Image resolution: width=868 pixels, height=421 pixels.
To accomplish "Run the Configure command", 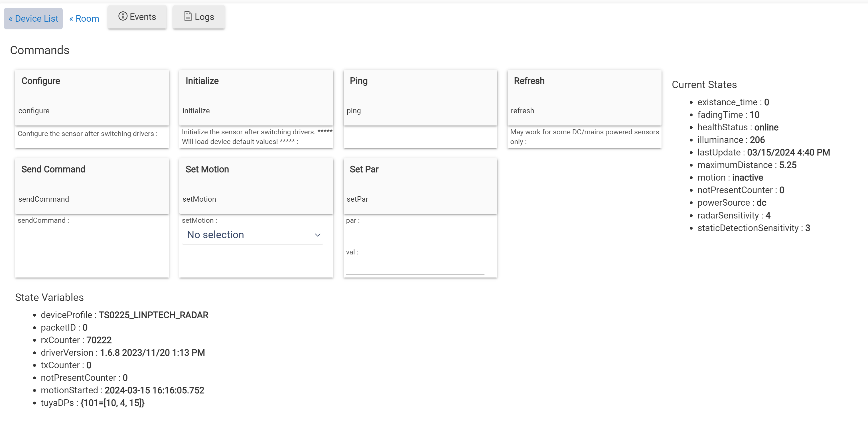I will [x=92, y=98].
